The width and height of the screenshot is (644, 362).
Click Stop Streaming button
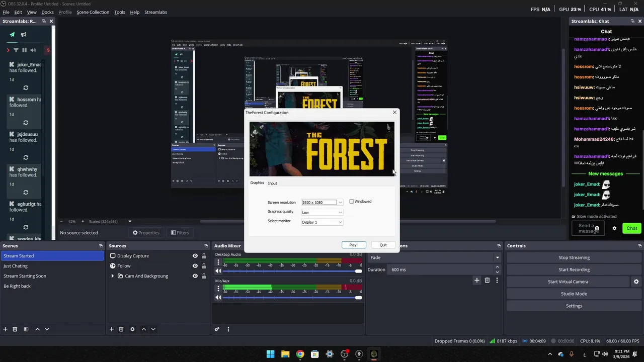574,257
